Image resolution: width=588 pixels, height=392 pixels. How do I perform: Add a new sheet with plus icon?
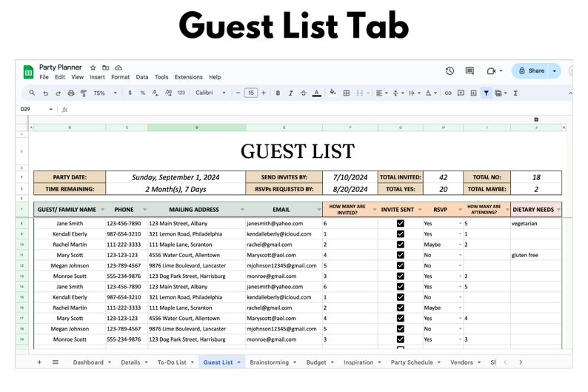[x=39, y=362]
